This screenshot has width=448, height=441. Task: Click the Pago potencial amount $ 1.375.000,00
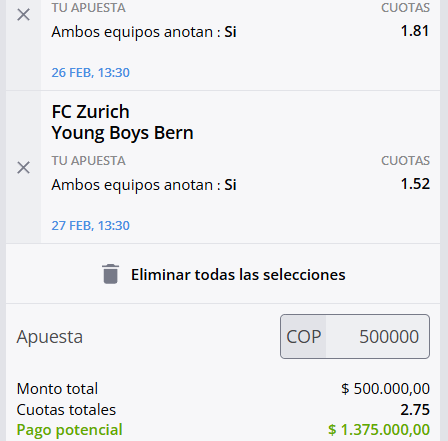tap(379, 430)
